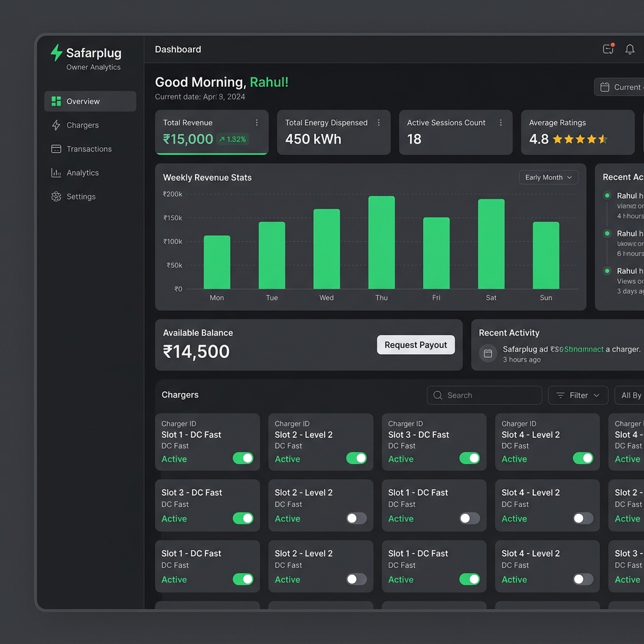The width and height of the screenshot is (644, 644).
Task: Click the 450 kWh value
Action: pyautogui.click(x=313, y=139)
